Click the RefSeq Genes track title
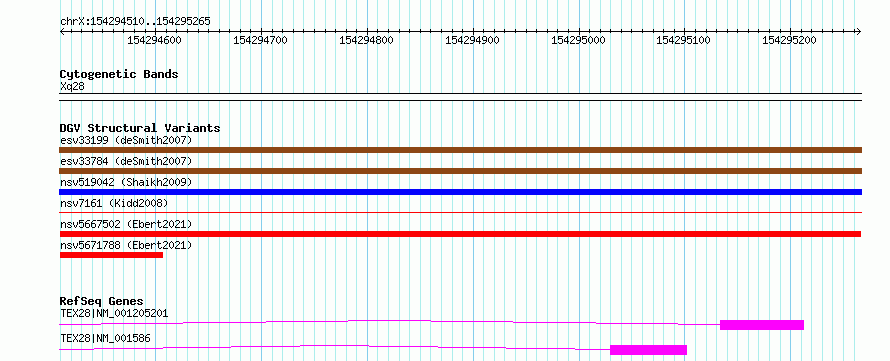The height and width of the screenshot is (361, 890). (x=102, y=301)
